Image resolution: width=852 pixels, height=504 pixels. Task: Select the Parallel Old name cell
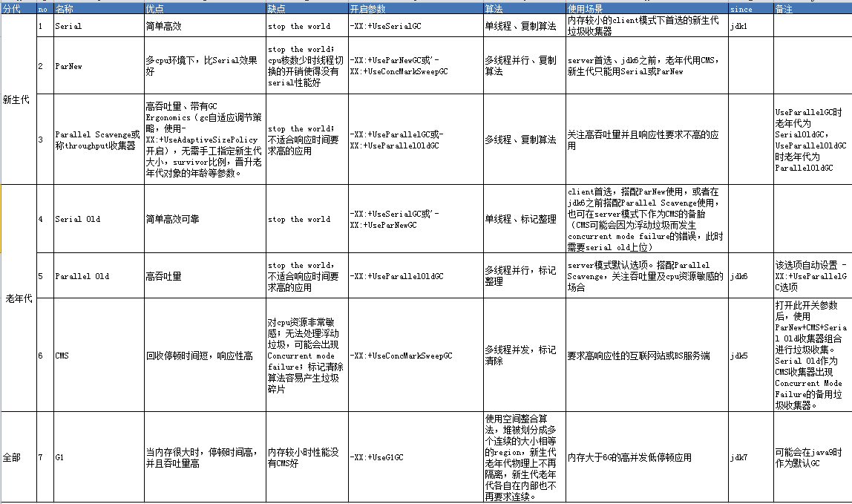click(99, 275)
